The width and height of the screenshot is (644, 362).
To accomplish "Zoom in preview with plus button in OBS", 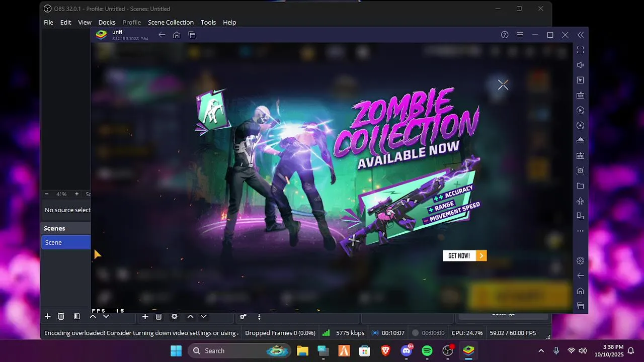I will coord(76,194).
